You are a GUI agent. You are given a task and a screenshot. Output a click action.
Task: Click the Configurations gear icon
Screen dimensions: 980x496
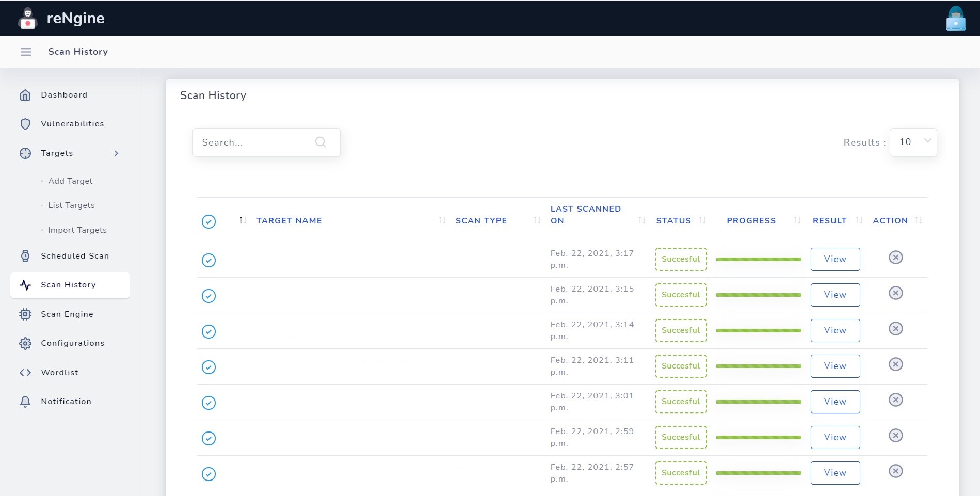pyautogui.click(x=25, y=343)
